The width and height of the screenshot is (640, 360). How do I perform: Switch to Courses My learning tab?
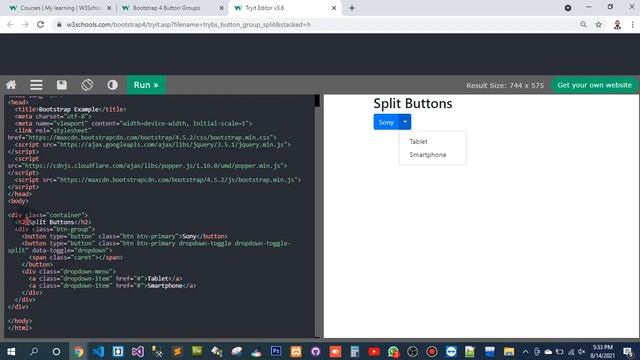(x=60, y=8)
